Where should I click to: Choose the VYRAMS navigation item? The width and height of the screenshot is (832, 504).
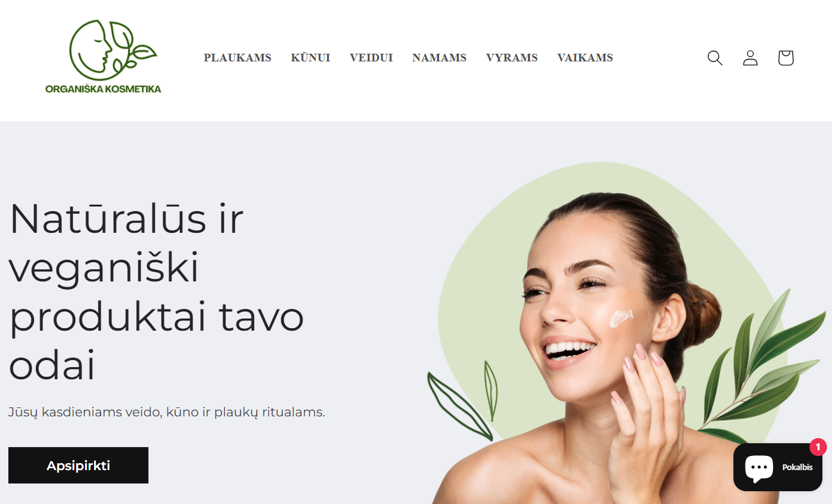pyautogui.click(x=512, y=58)
